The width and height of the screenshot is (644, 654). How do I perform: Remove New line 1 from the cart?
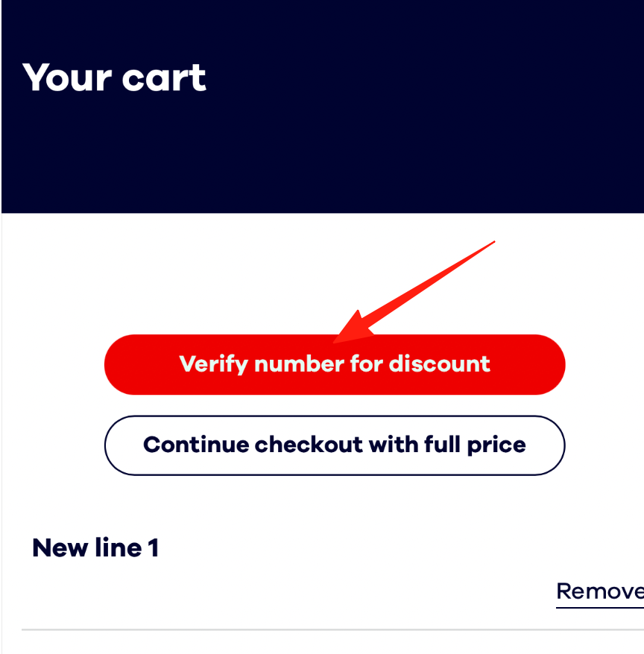pyautogui.click(x=600, y=591)
